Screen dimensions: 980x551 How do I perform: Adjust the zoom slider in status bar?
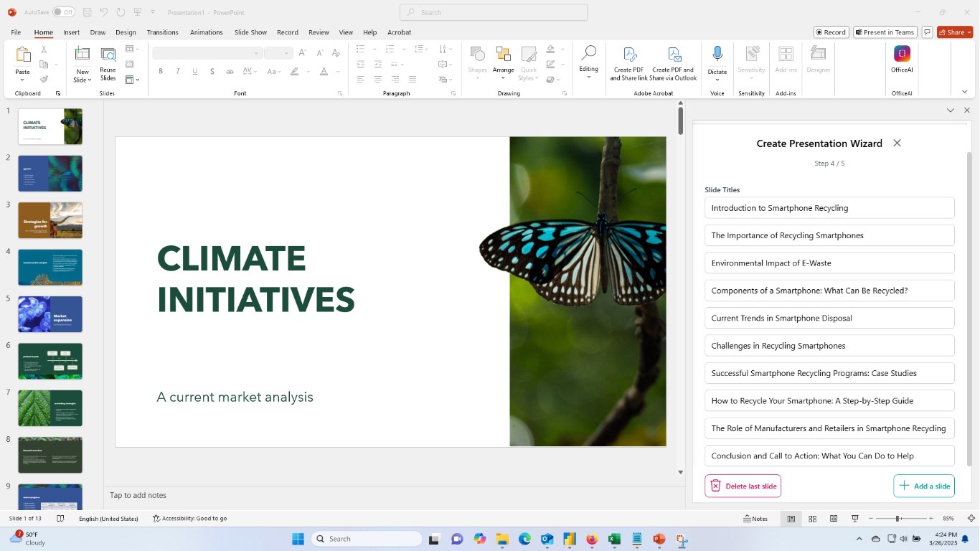tap(897, 519)
